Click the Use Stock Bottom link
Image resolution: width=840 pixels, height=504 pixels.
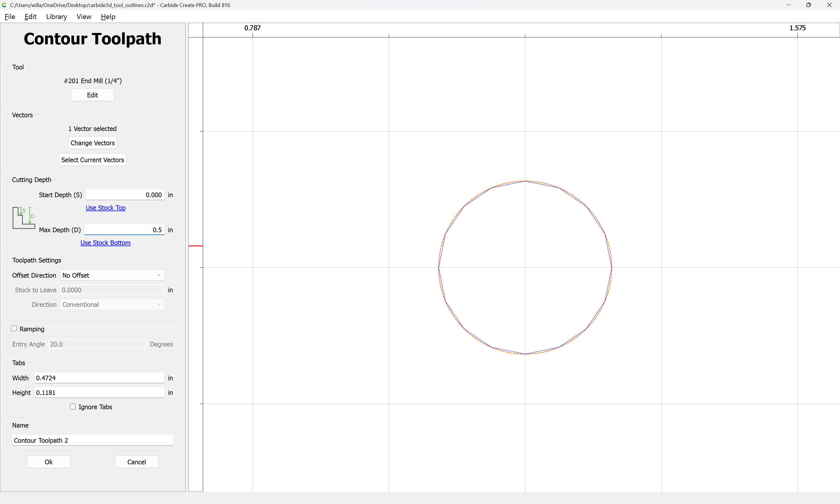[x=106, y=242]
